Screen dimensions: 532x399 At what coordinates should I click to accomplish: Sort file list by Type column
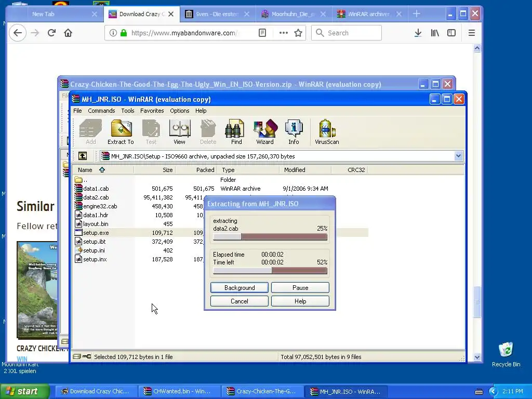(x=248, y=170)
